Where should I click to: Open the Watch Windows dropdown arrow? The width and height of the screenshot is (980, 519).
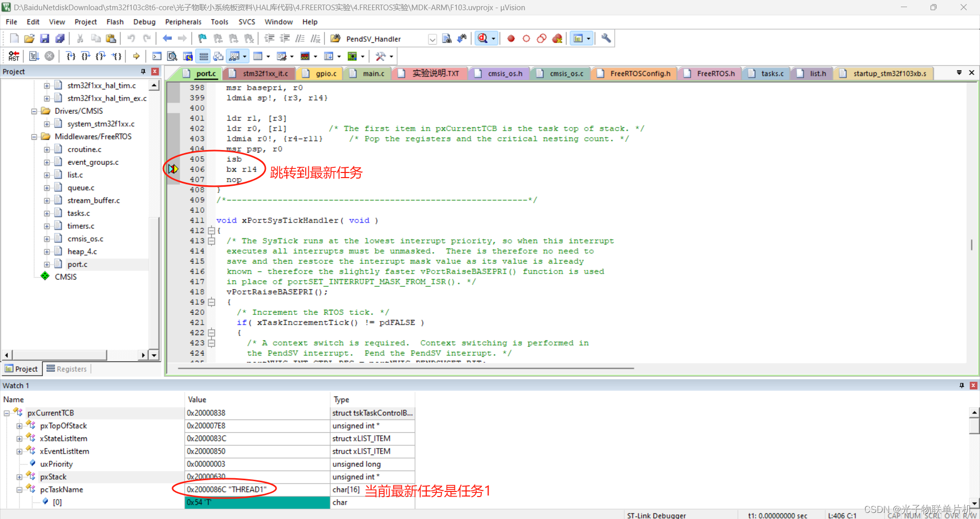(x=245, y=56)
